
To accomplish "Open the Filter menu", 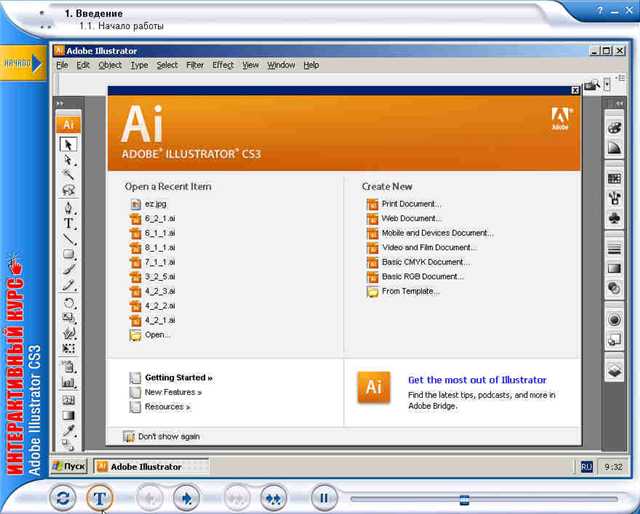I will coord(195,65).
